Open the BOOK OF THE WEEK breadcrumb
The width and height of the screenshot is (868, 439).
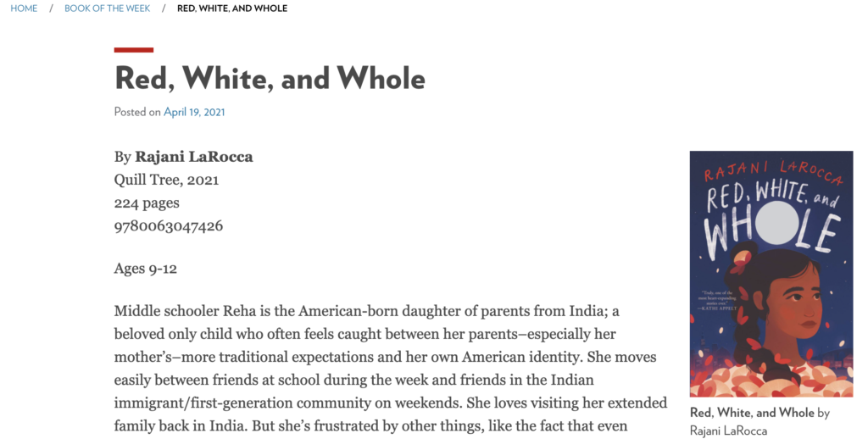(107, 8)
